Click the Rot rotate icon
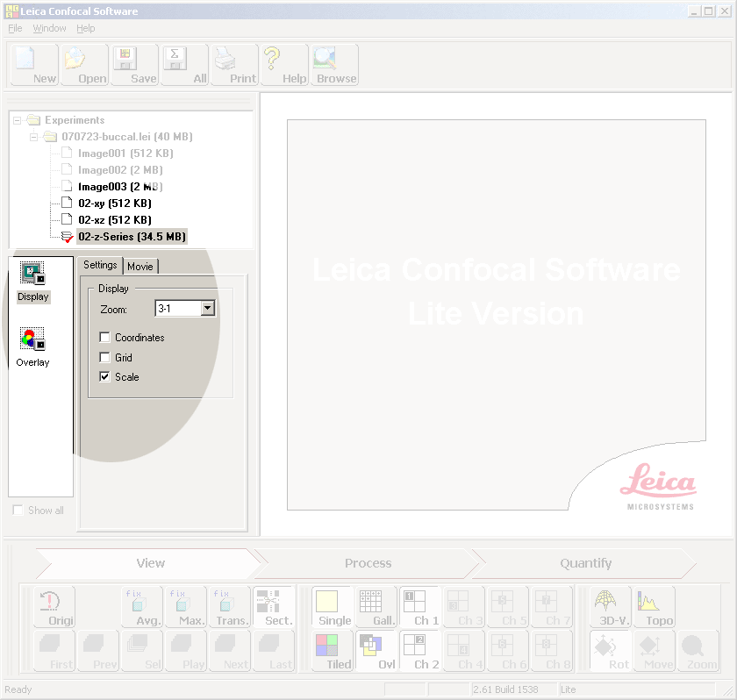Image resolution: width=737 pixels, height=700 pixels. [611, 651]
